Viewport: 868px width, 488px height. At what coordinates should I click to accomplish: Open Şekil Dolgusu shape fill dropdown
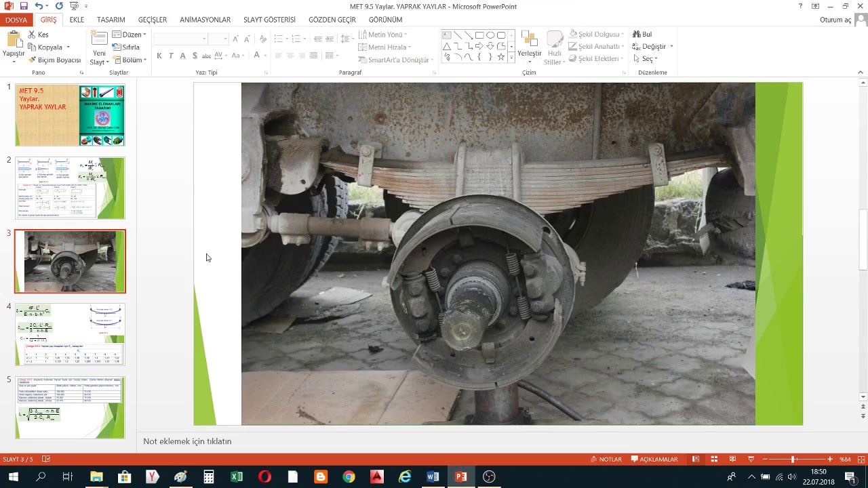coord(597,34)
